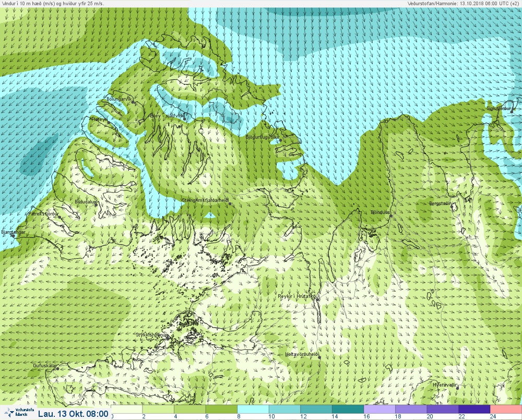The height and width of the screenshot is (420, 522).
Task: Click the station dot by the 'sjálfvirk' label
Action: tap(184, 119)
